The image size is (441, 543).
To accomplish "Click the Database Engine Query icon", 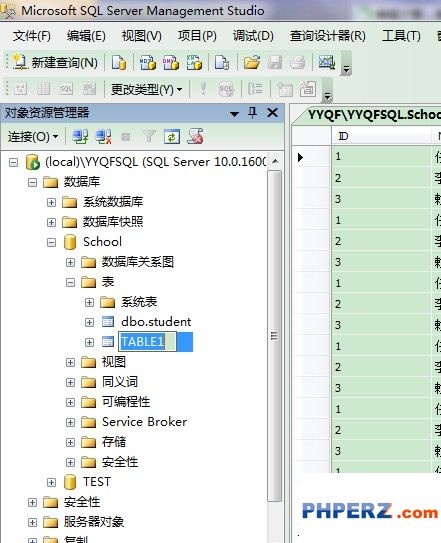I will click(x=119, y=63).
